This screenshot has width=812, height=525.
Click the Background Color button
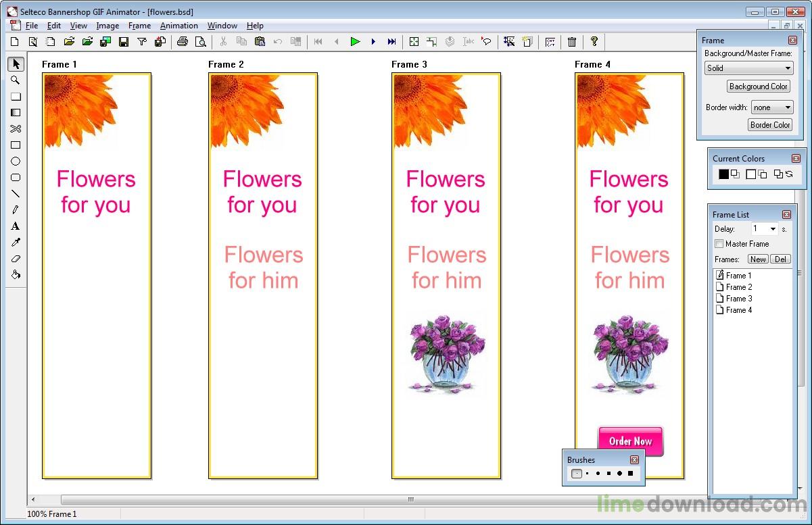(758, 86)
